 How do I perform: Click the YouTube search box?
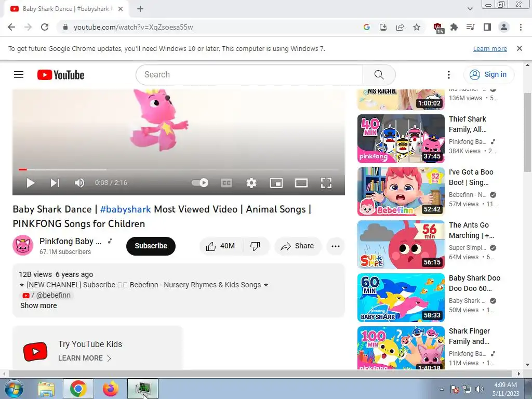tap(249, 75)
